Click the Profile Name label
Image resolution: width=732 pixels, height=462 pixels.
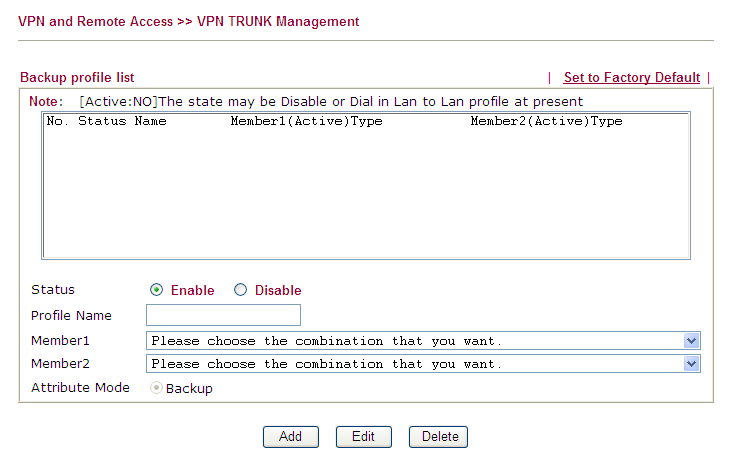pos(71,315)
